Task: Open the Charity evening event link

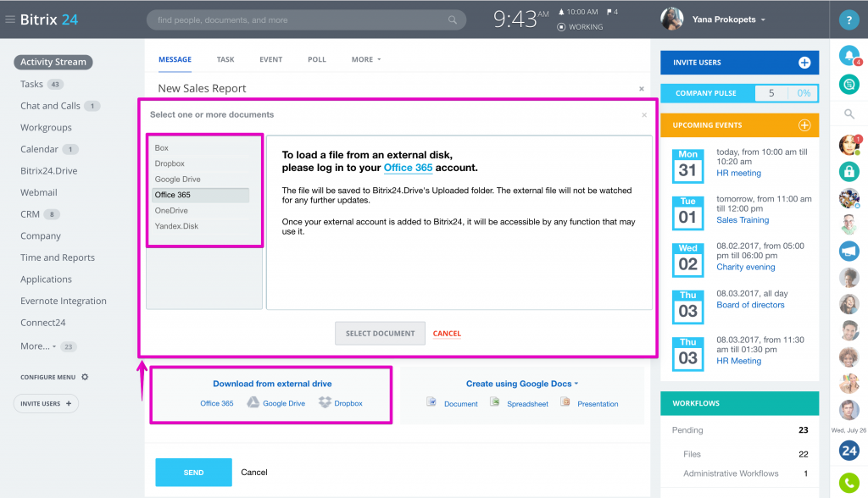Action: point(746,268)
